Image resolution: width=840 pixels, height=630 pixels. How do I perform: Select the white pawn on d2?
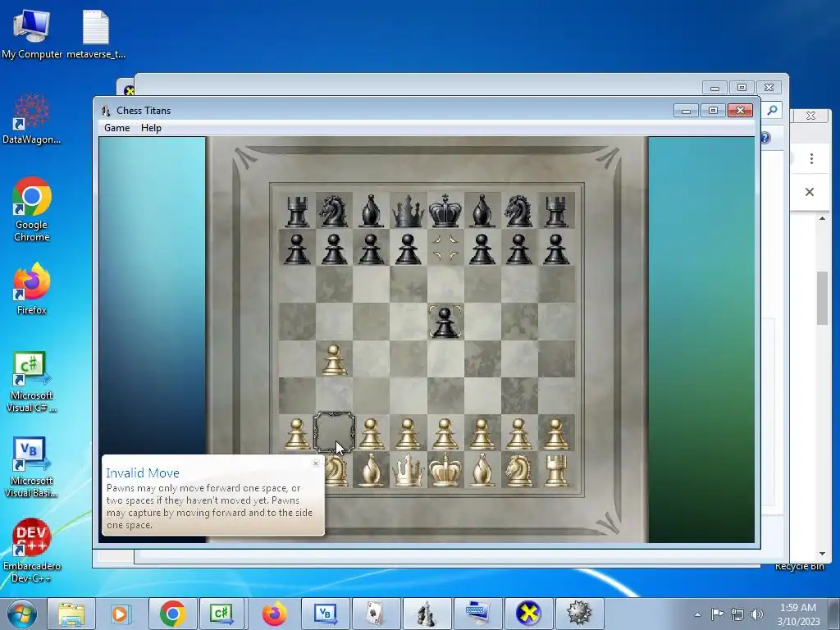[x=408, y=433]
